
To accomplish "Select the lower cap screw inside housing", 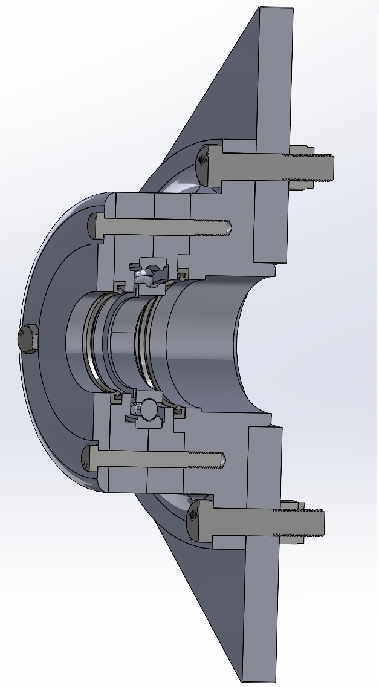I will tap(153, 459).
